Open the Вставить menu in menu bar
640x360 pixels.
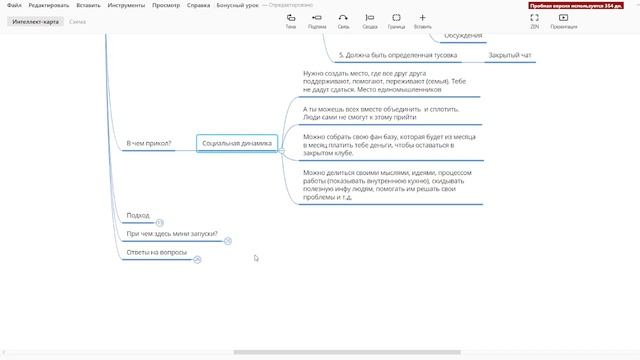point(88,5)
